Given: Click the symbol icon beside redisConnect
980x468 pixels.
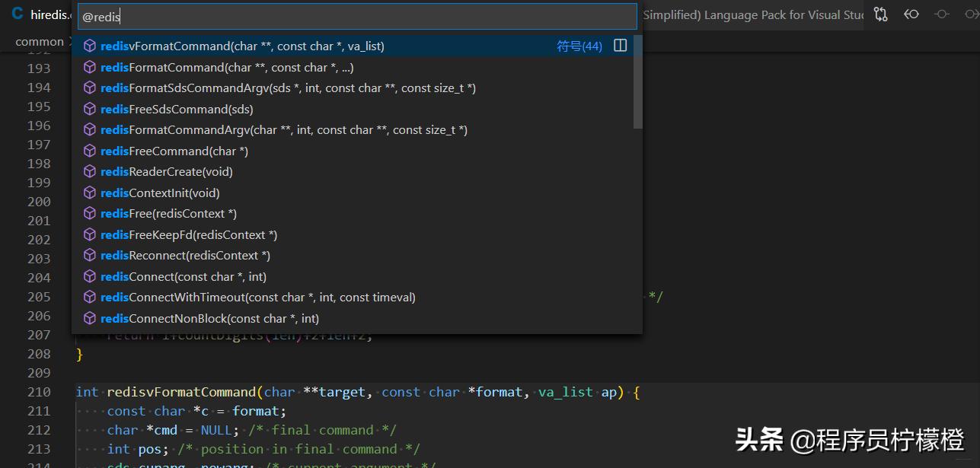Looking at the screenshot, I should pyautogui.click(x=89, y=276).
